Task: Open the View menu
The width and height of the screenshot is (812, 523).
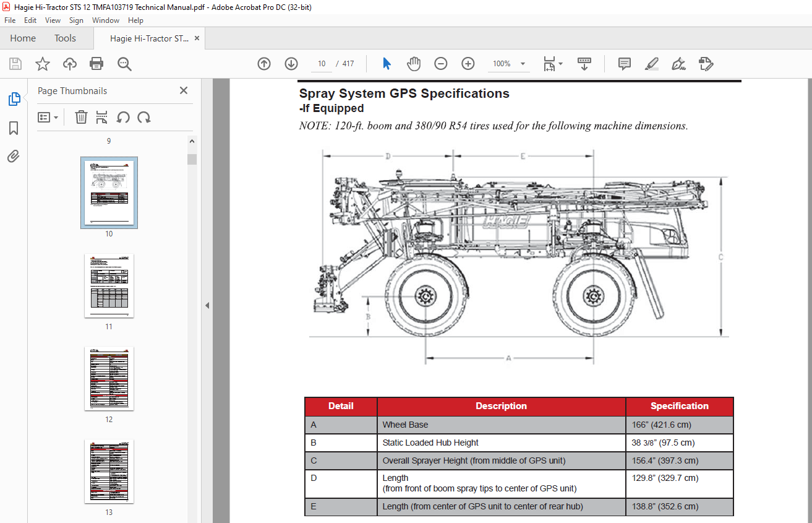Action: (53, 20)
